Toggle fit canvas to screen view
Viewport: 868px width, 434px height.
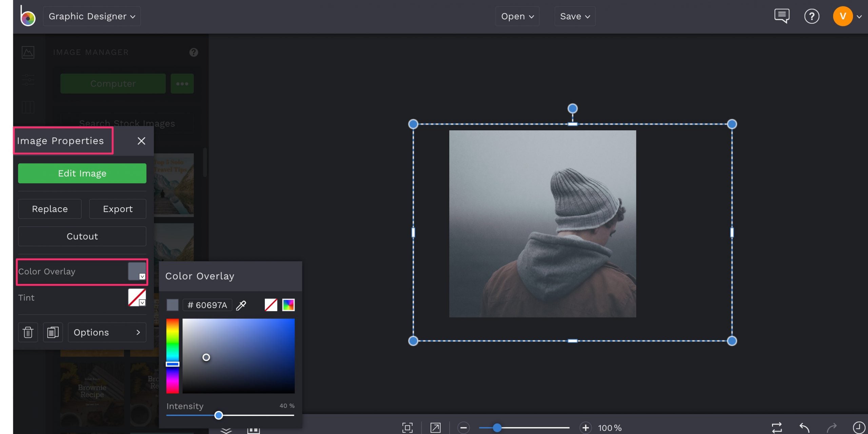408,428
